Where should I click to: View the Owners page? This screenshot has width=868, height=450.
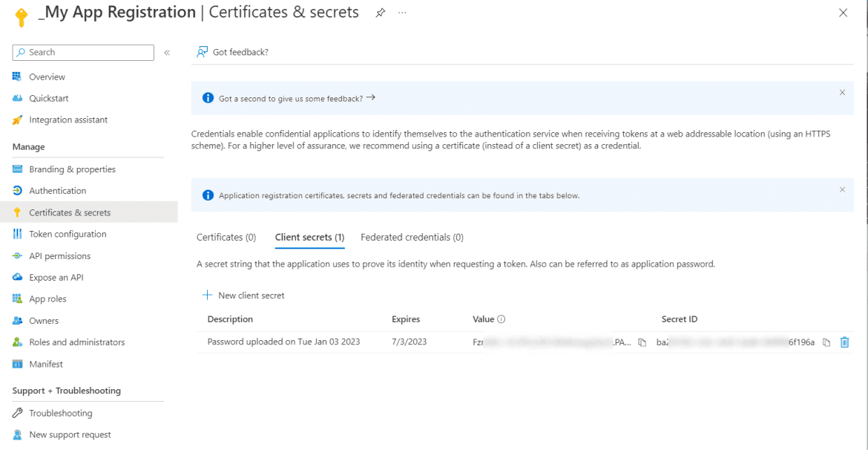pyautogui.click(x=44, y=320)
